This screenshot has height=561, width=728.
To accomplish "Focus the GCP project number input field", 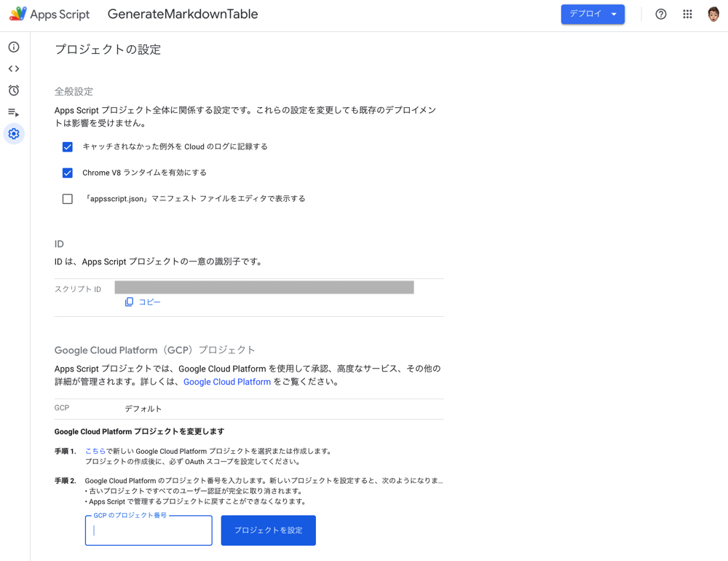I will tap(149, 530).
